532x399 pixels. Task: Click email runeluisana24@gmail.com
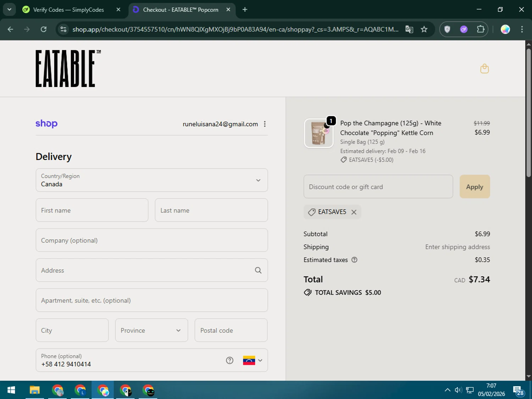[220, 124]
